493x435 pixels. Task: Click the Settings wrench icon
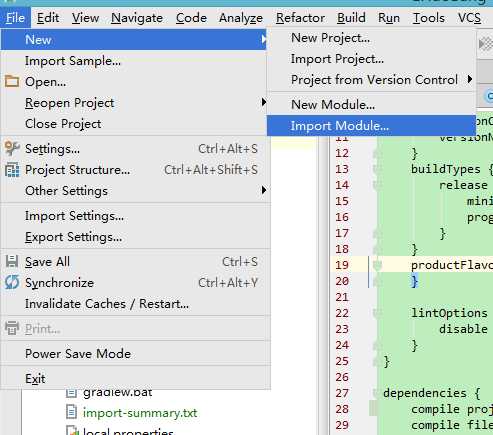coord(12,148)
